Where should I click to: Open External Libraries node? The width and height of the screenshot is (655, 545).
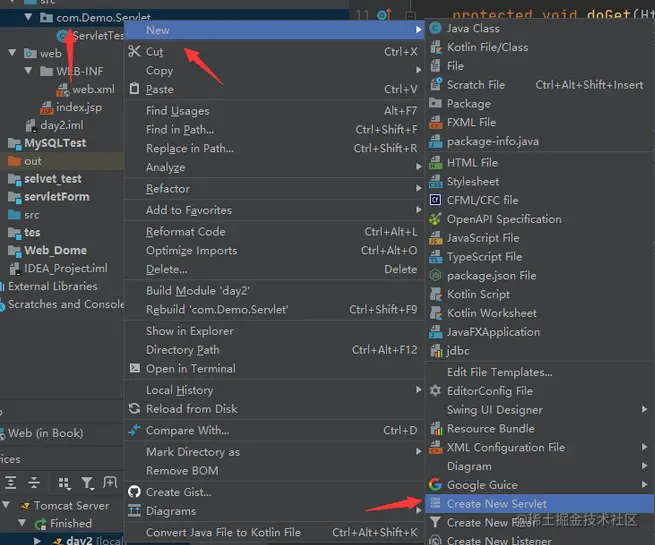(x=53, y=286)
